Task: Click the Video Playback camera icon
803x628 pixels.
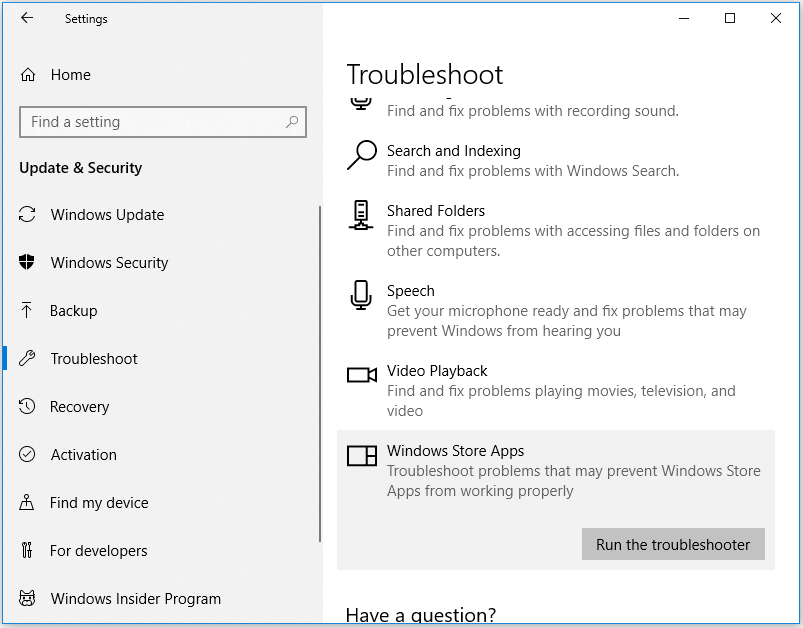Action: (362, 375)
